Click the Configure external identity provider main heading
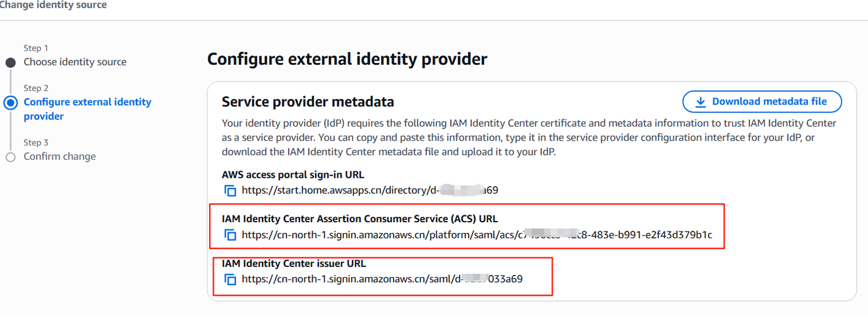Image resolution: width=868 pixels, height=315 pixels. click(347, 59)
